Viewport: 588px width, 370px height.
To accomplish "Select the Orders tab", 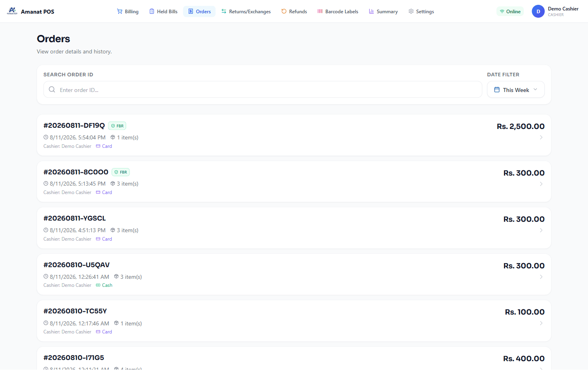I will 199,11.
